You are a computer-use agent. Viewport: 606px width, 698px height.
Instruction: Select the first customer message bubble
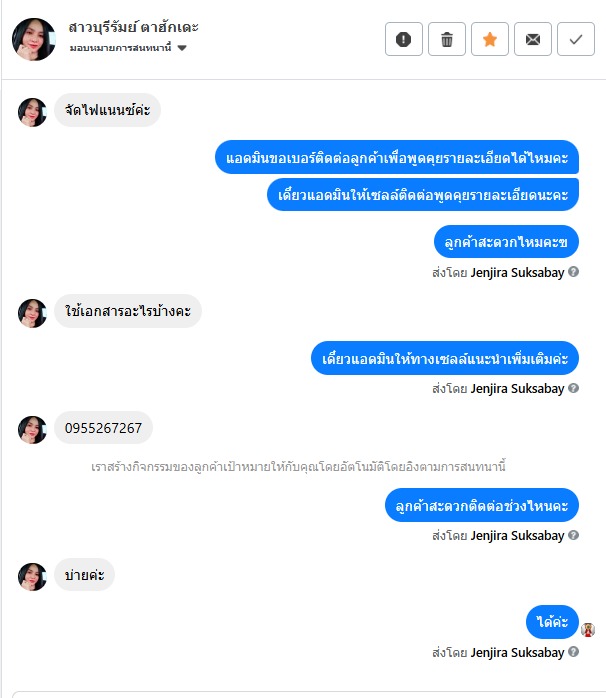click(x=107, y=110)
